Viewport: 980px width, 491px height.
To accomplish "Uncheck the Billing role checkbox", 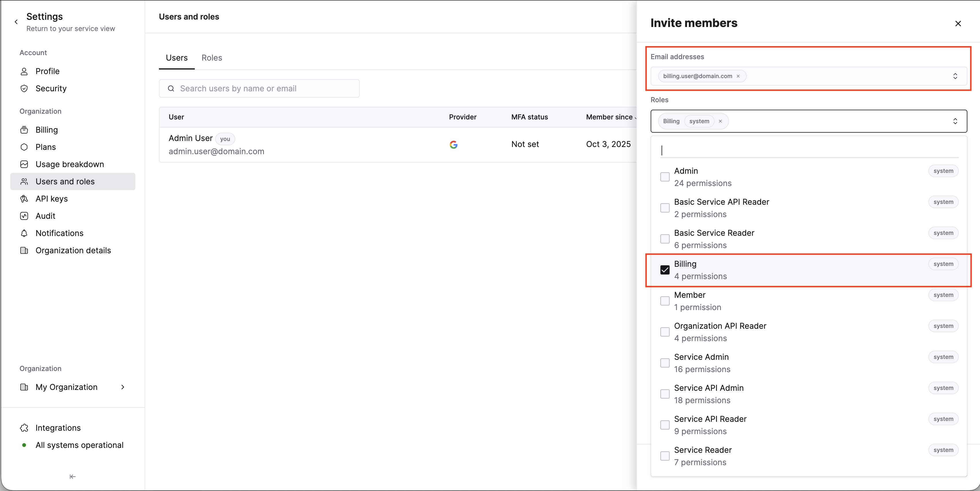I will coord(665,270).
